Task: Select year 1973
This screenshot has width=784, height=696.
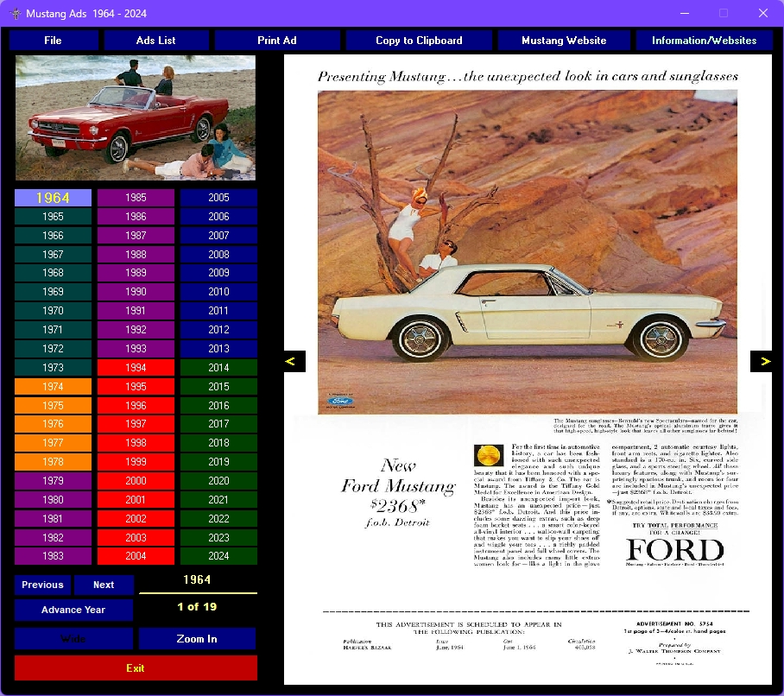Action: click(53, 368)
